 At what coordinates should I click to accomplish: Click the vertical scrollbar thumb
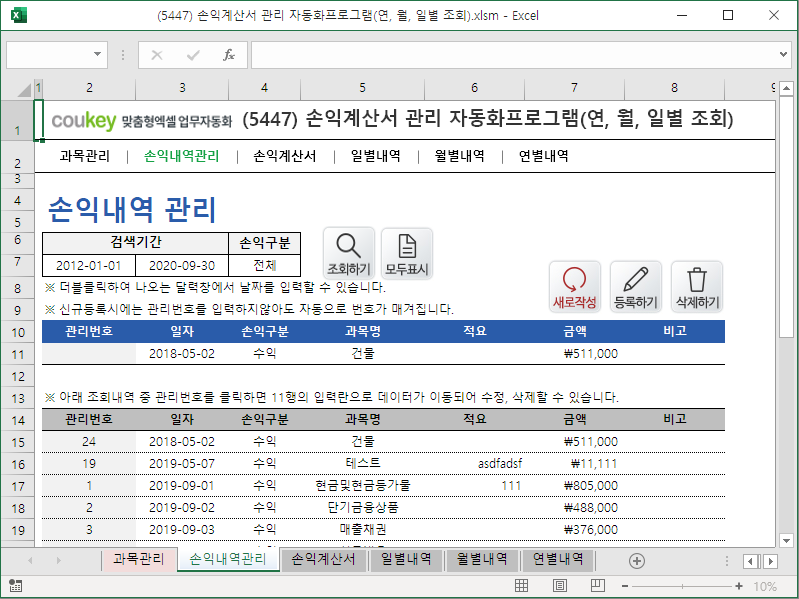pos(786,217)
